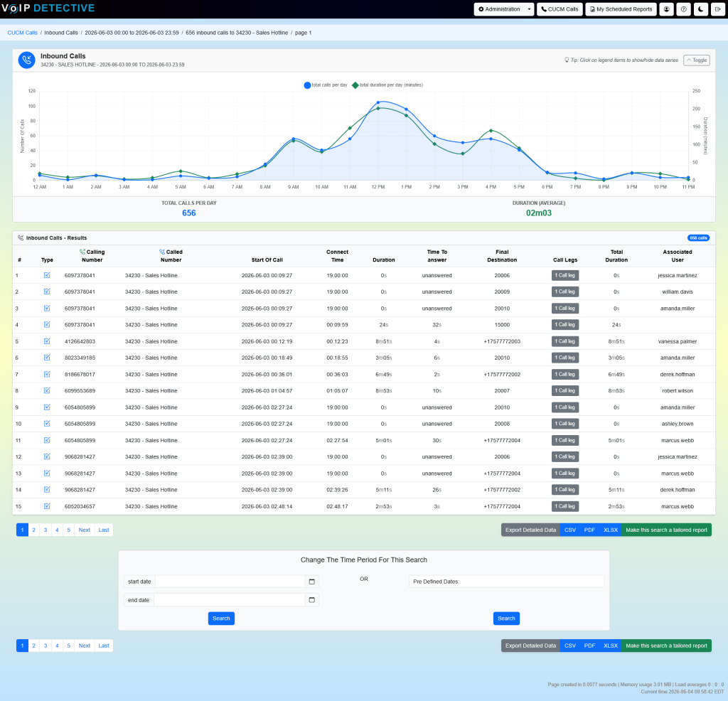This screenshot has width=728, height=701.
Task: Click lower Make this search a tailored report
Action: point(666,646)
